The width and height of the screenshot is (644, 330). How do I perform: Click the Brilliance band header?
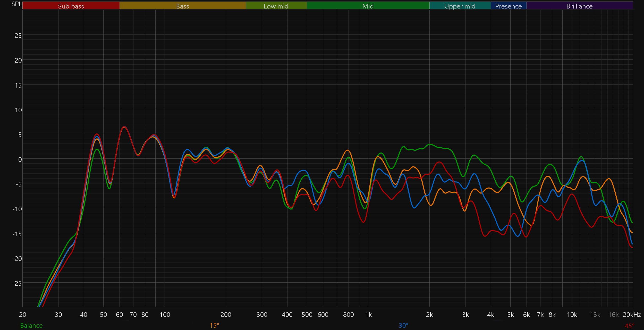pyautogui.click(x=579, y=6)
